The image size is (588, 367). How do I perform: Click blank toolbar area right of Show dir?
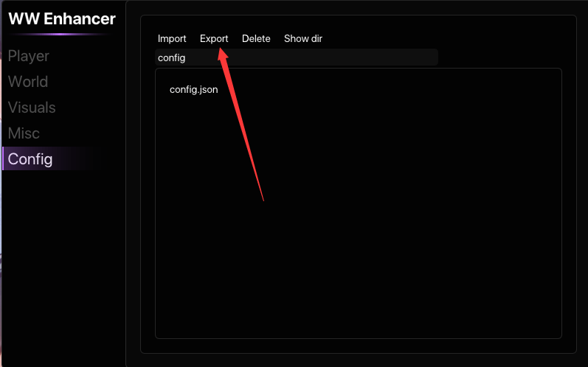coord(443,38)
